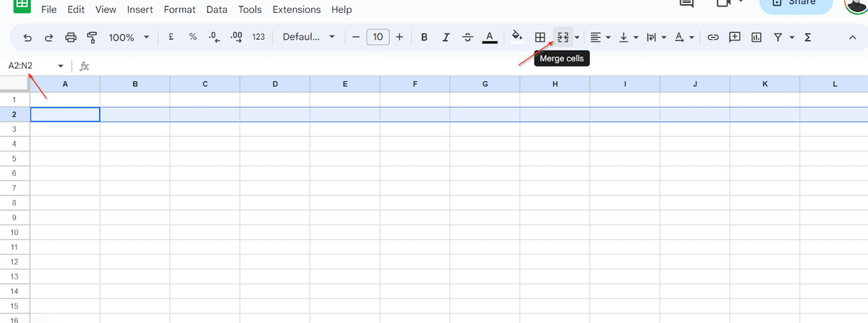Click the Share button
The width and height of the screenshot is (868, 323).
pyautogui.click(x=796, y=4)
